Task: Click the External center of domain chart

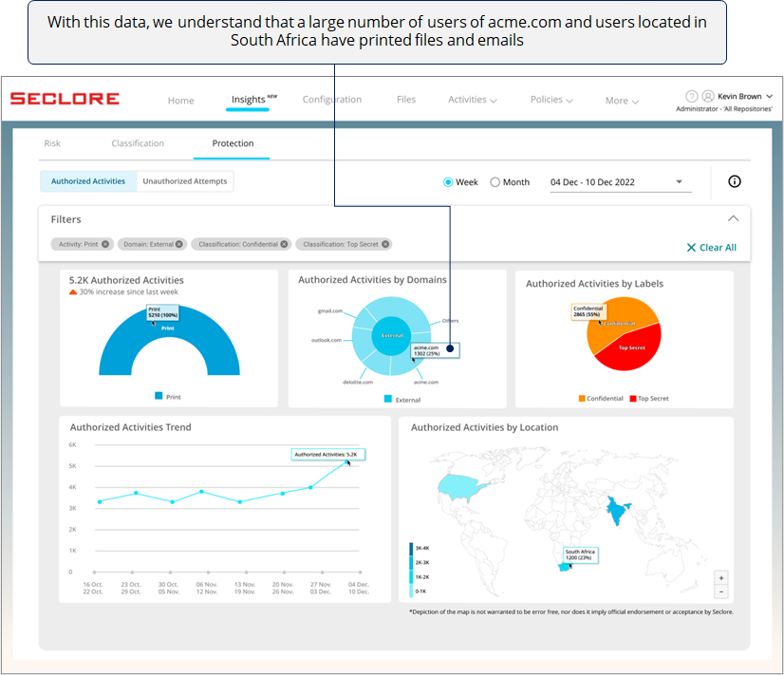Action: (x=391, y=335)
